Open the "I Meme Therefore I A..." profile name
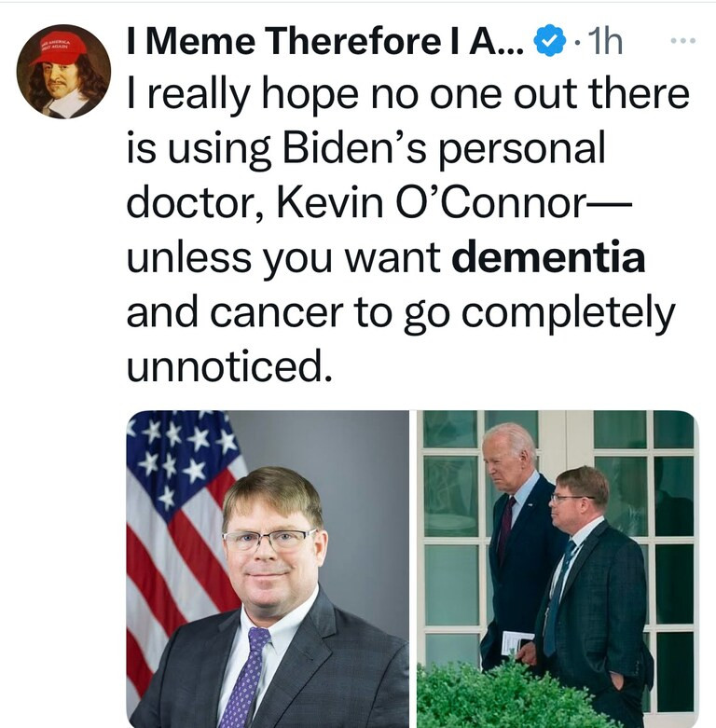This screenshot has width=716, height=728. 325,41
